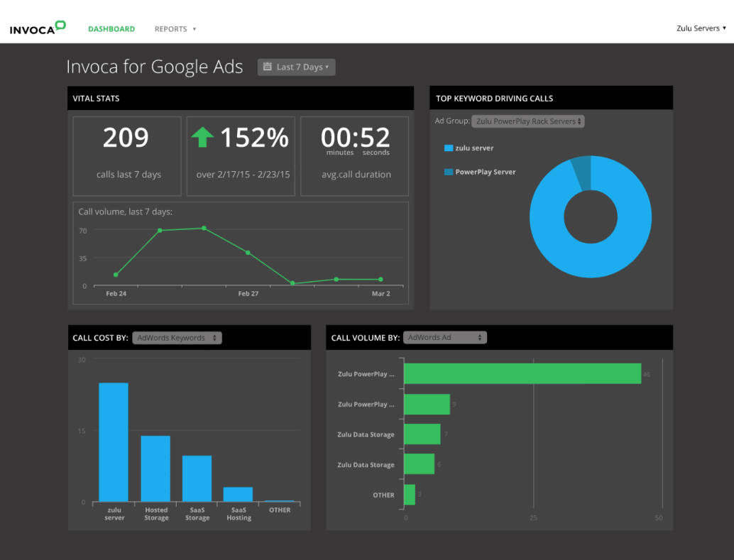Click the 'Call volume, last 7 days:' label
734x560 pixels.
125,212
